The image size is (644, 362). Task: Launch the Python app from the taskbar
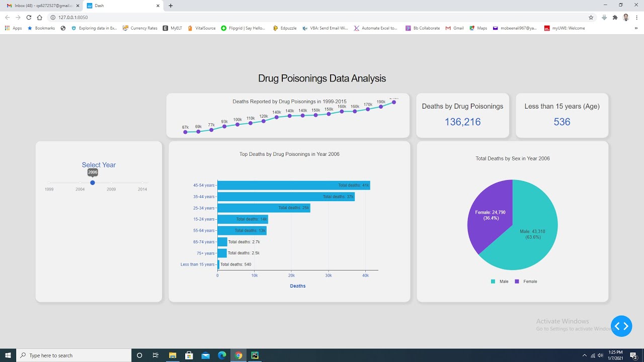255,355
